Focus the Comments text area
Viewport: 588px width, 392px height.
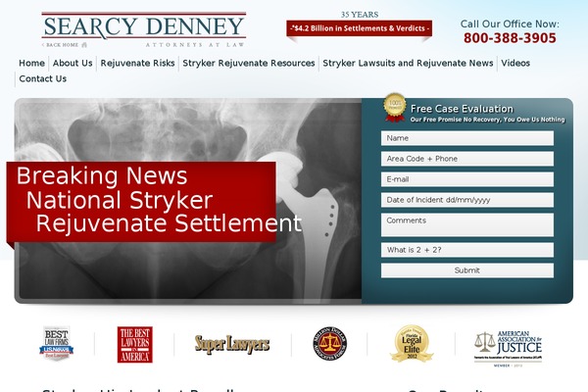[467, 225]
